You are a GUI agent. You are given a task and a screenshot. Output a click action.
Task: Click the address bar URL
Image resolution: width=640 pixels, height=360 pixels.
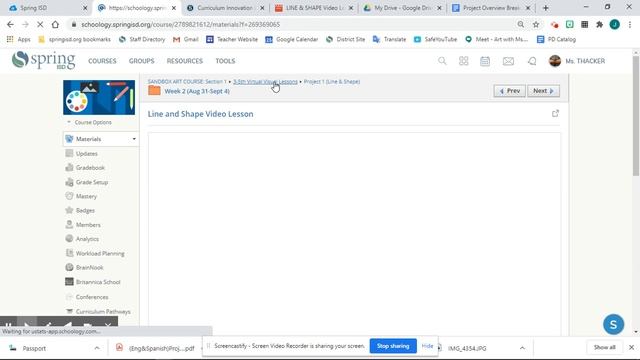[x=180, y=24]
